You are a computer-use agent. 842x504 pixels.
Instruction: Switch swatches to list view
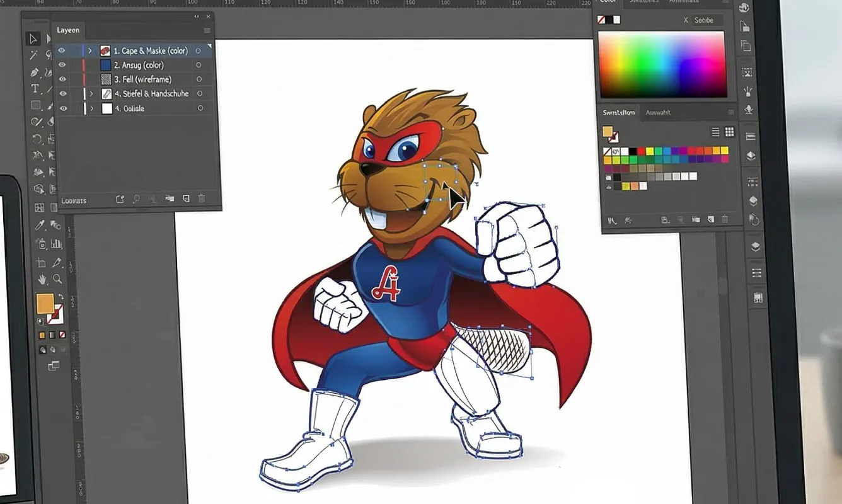(715, 132)
